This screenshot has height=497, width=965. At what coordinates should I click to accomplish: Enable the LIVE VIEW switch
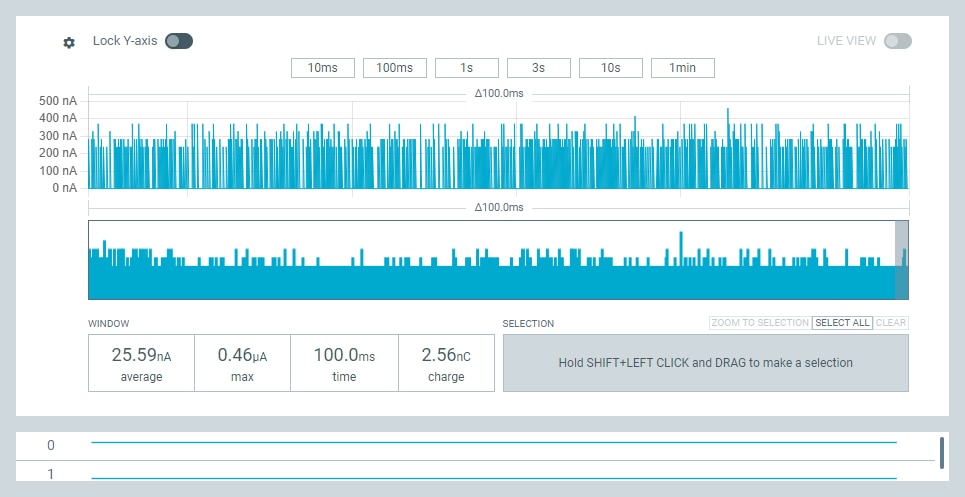tap(897, 41)
